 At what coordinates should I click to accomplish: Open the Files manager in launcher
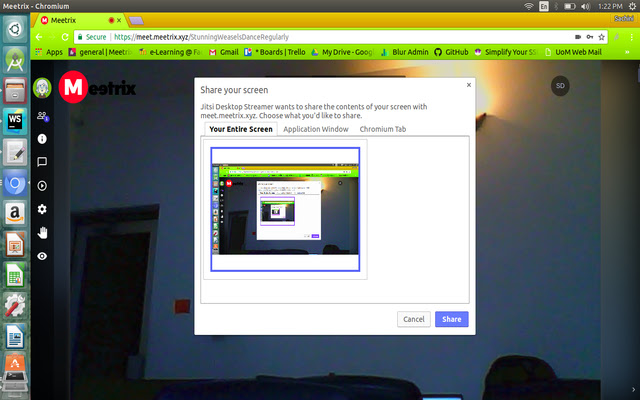tap(15, 90)
